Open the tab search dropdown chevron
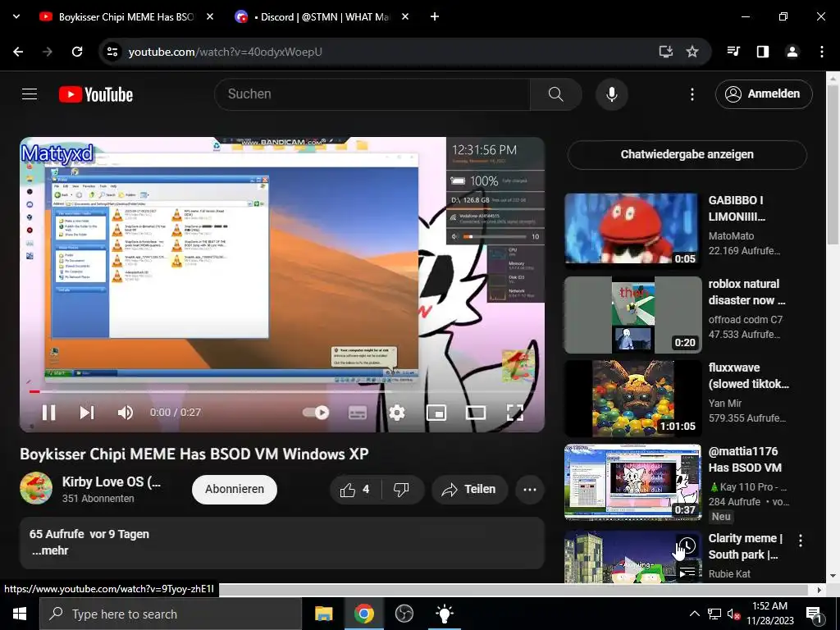 click(x=16, y=16)
